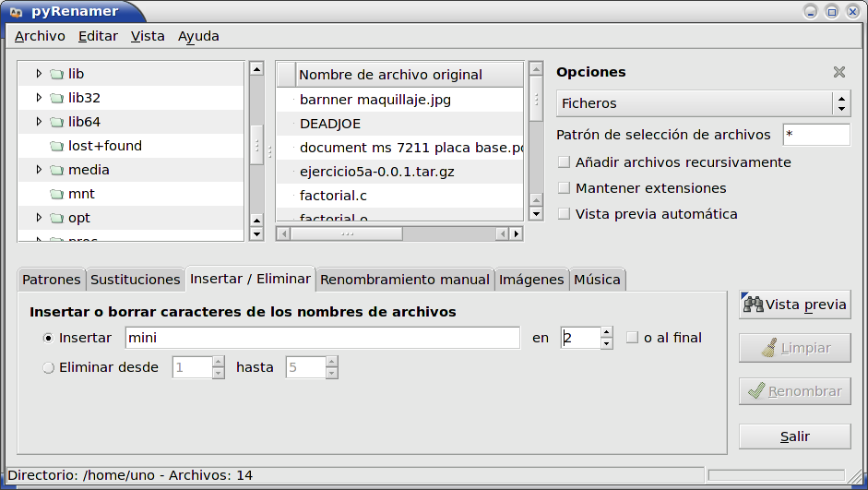Click the Salir button

pyautogui.click(x=795, y=436)
